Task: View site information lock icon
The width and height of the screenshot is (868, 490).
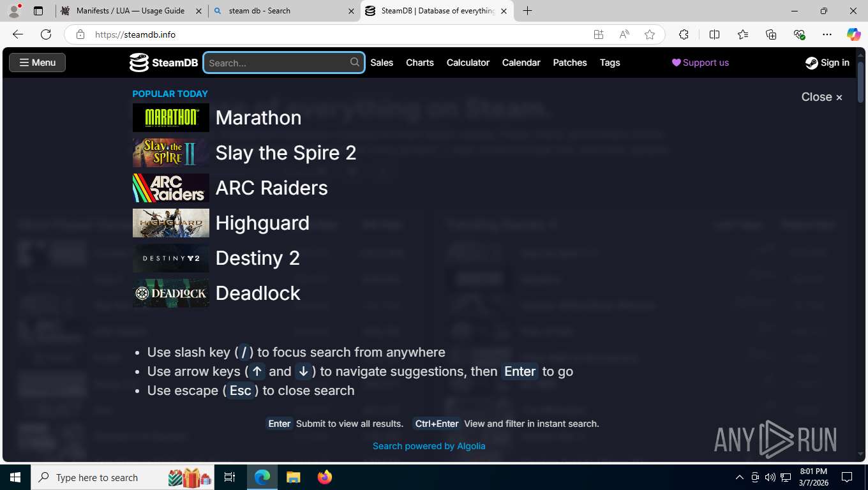Action: click(x=80, y=34)
